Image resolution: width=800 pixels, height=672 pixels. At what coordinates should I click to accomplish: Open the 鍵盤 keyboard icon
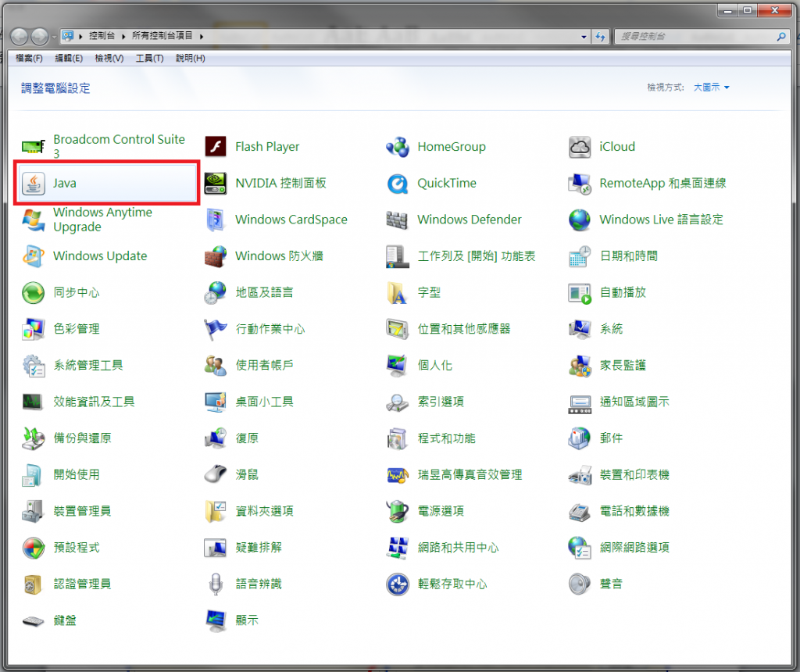point(33,620)
